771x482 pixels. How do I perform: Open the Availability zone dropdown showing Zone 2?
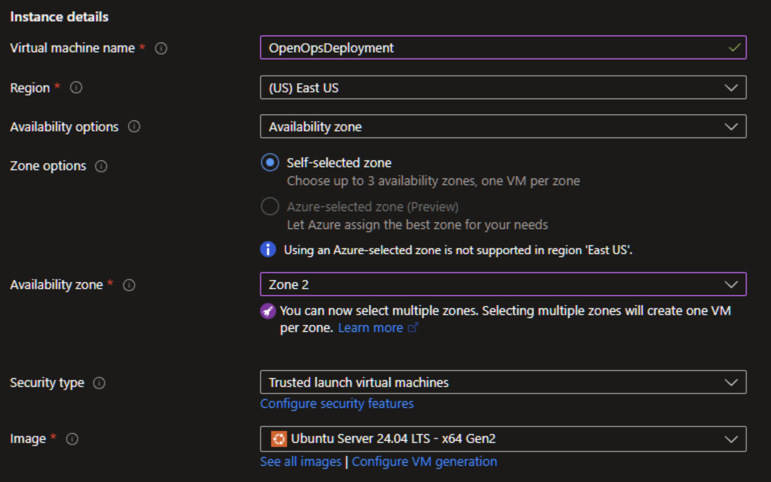(x=503, y=284)
